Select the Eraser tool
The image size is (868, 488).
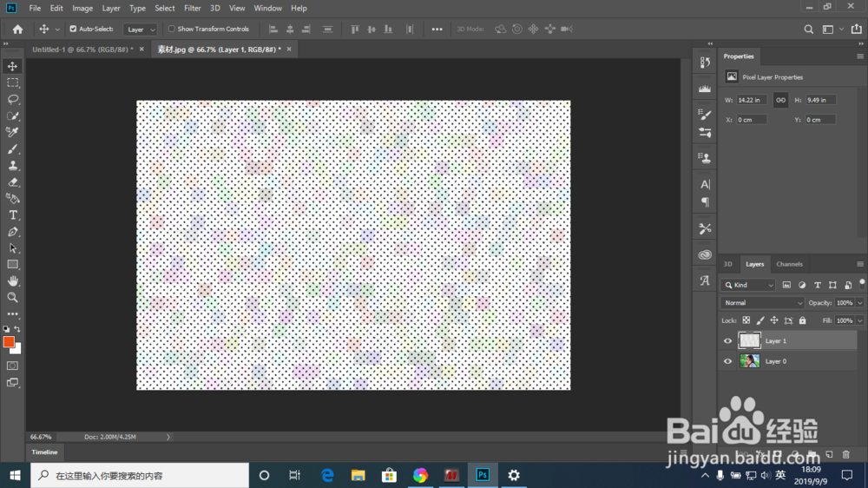[x=12, y=182]
